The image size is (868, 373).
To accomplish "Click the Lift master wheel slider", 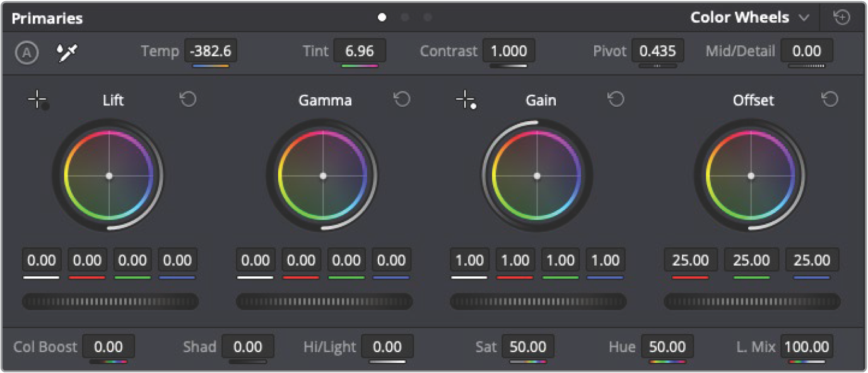I will tap(110, 302).
